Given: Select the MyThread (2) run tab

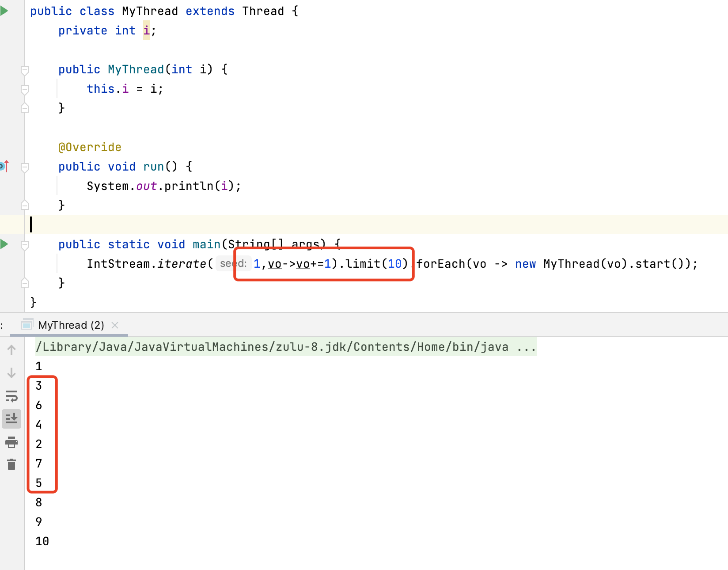Looking at the screenshot, I should coord(71,325).
